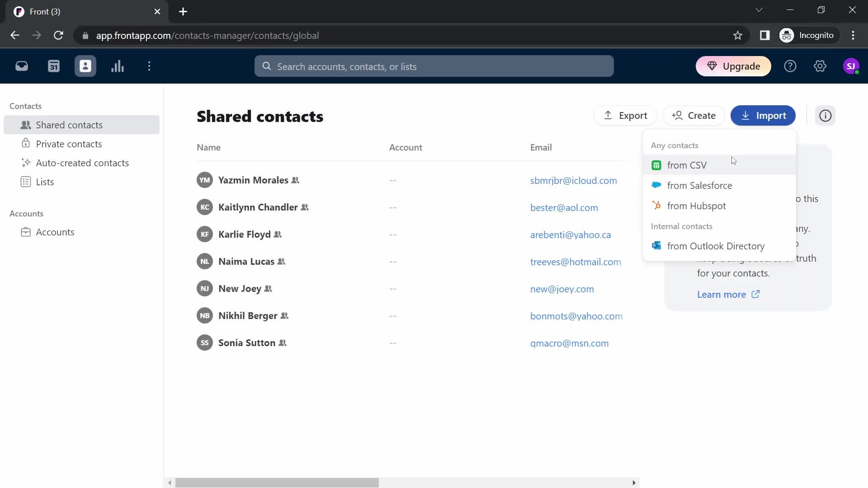Click the analytics/reports icon in top nav
This screenshot has height=488, width=868.
tap(118, 66)
